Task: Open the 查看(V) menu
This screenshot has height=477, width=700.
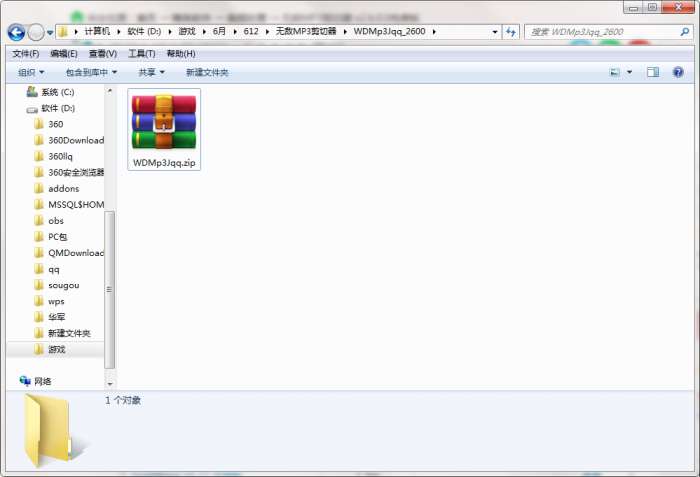Action: point(103,54)
